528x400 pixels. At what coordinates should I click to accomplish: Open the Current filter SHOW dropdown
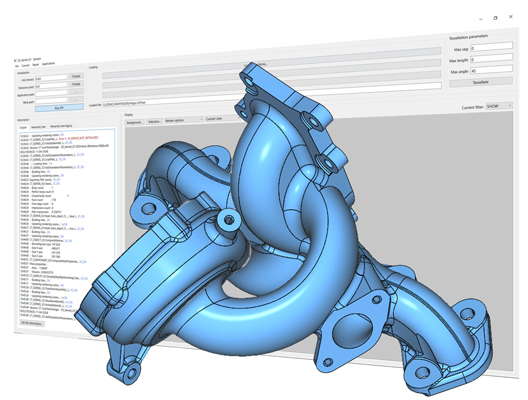point(499,106)
